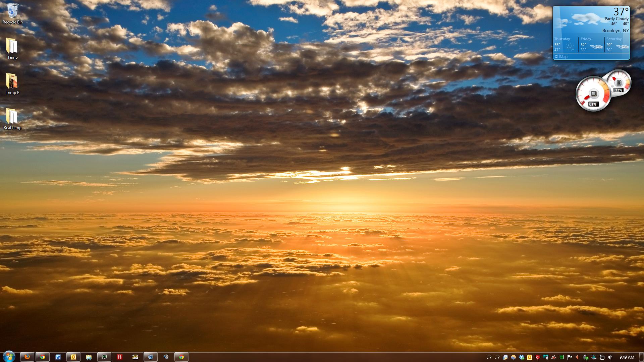Open the blue-orange sphere tray icon
This screenshot has height=362, width=644.
coord(514,357)
